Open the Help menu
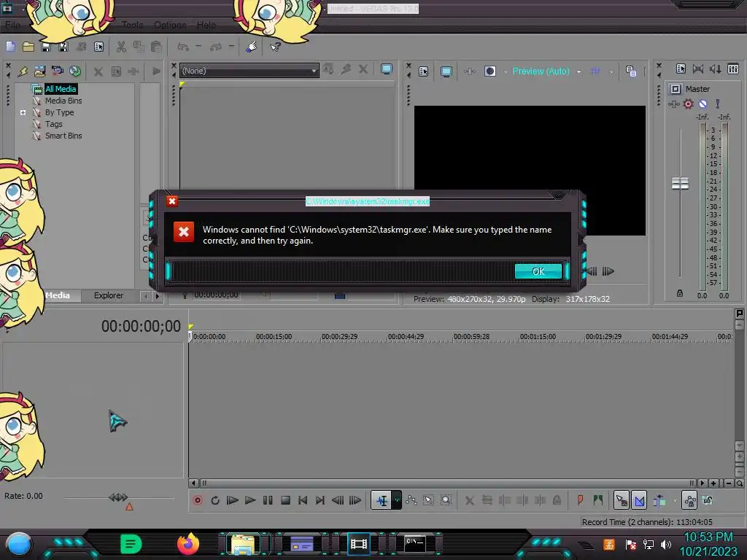The height and width of the screenshot is (560, 747). coord(206,25)
